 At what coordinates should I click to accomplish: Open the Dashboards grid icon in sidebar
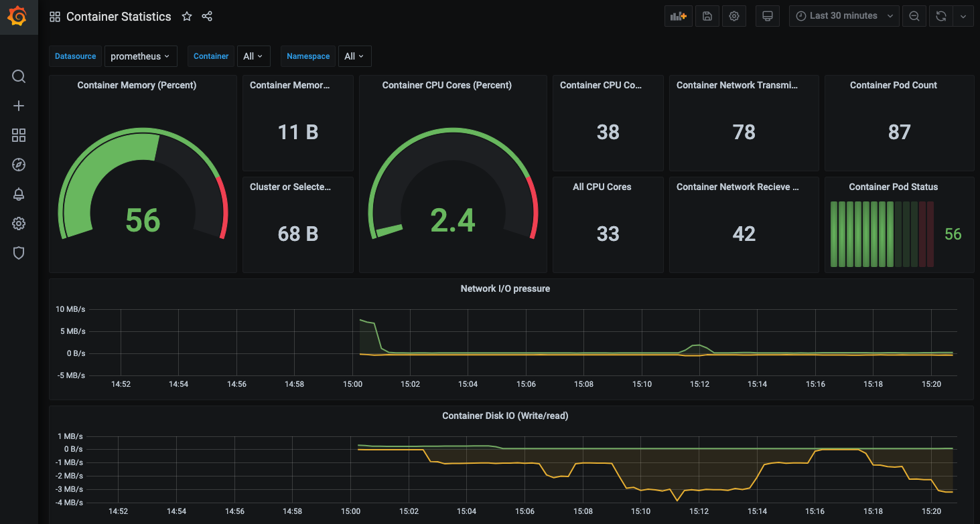tap(19, 136)
